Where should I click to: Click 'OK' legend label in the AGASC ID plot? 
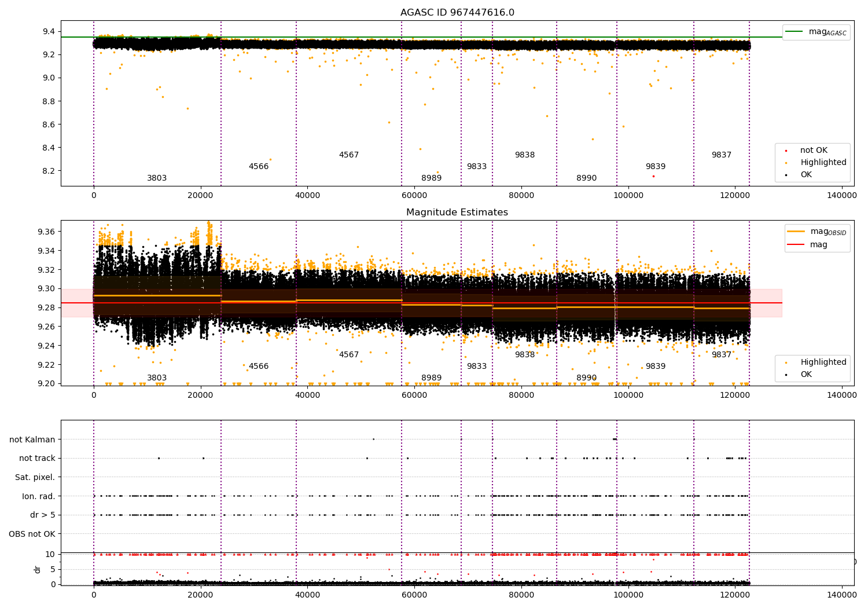pyautogui.click(x=806, y=175)
